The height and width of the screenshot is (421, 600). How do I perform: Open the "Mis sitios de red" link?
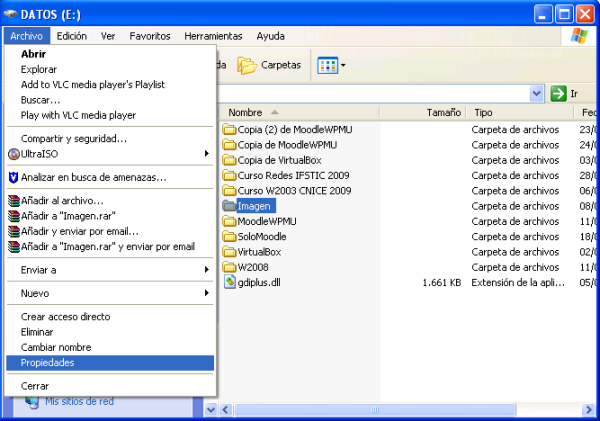click(x=78, y=402)
